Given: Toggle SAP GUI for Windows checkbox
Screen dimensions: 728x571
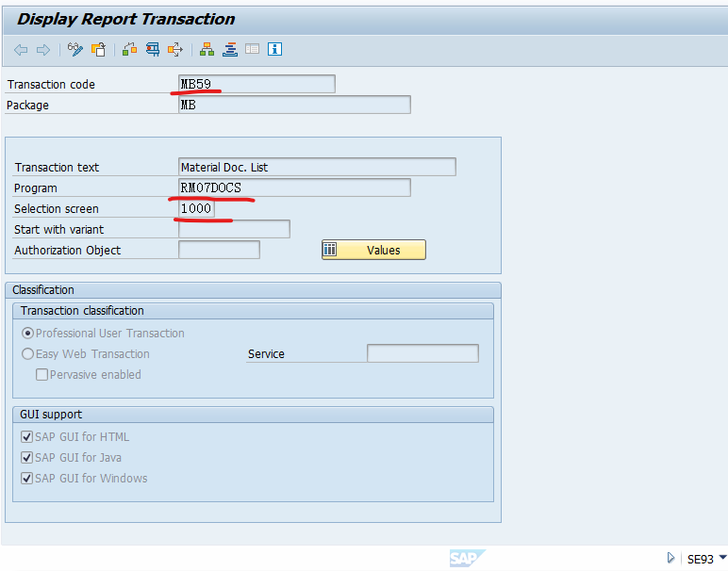Looking at the screenshot, I should tap(27, 479).
